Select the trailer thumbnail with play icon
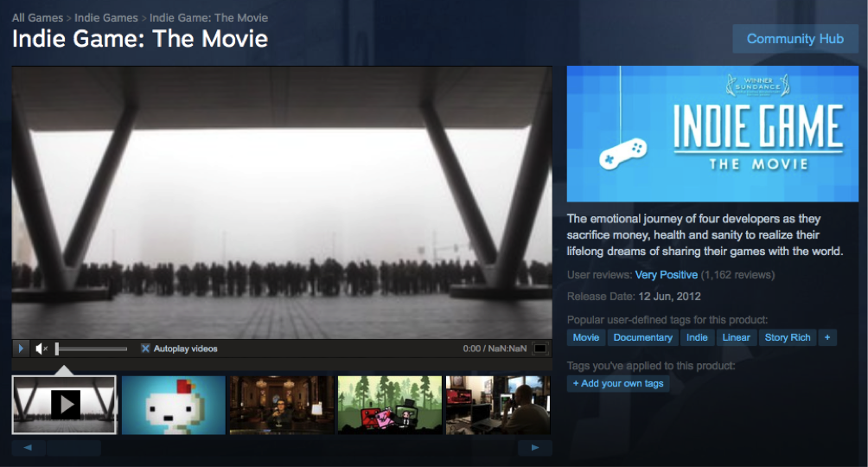The image size is (868, 467). pyautogui.click(x=64, y=405)
